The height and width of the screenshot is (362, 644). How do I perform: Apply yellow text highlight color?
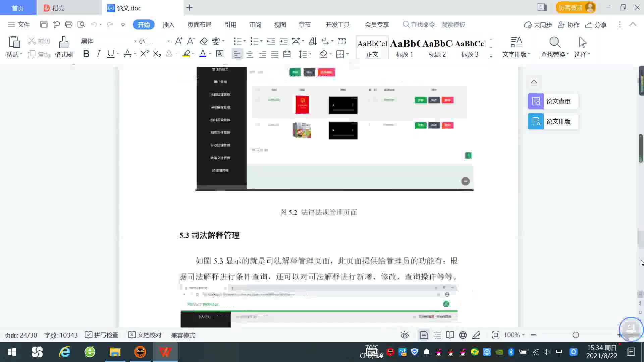point(186,54)
